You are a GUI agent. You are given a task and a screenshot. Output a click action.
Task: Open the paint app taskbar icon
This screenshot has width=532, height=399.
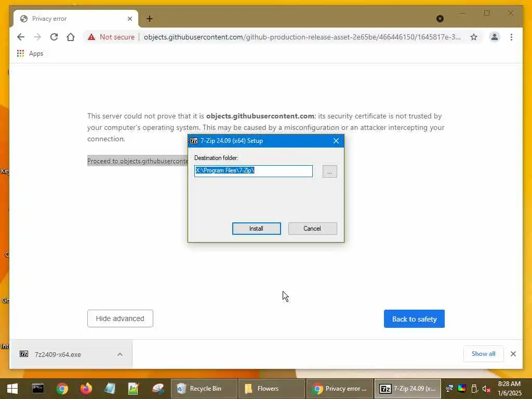coord(158,389)
